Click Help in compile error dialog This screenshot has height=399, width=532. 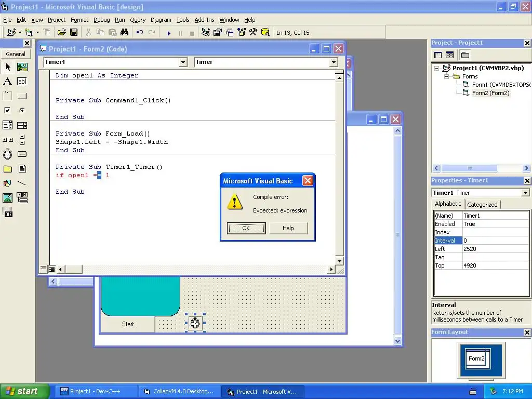click(288, 228)
